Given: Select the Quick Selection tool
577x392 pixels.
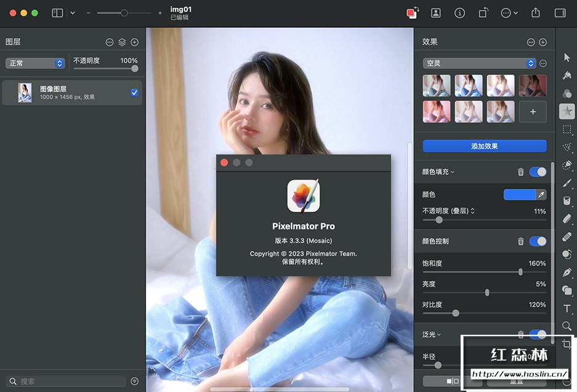Looking at the screenshot, I should [567, 165].
